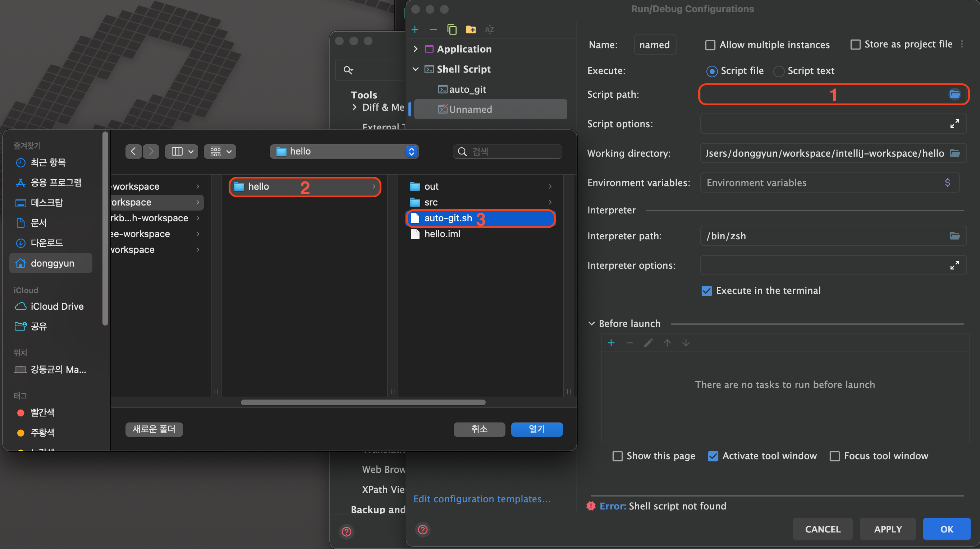Click the copy configuration icon
Image resolution: width=980 pixels, height=549 pixels.
(452, 29)
